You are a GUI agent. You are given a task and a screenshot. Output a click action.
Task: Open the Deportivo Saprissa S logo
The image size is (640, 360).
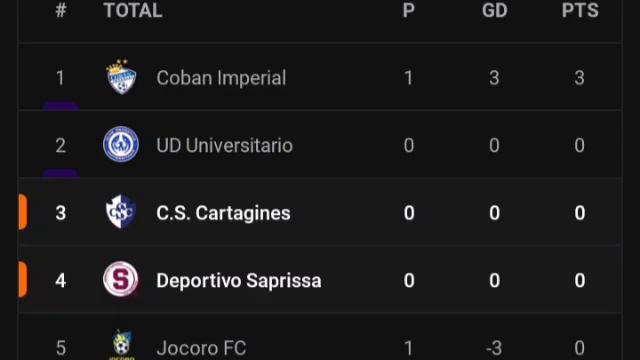121,280
